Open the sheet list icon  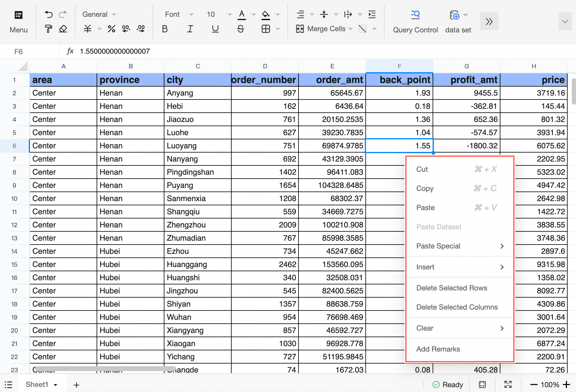tap(8, 385)
